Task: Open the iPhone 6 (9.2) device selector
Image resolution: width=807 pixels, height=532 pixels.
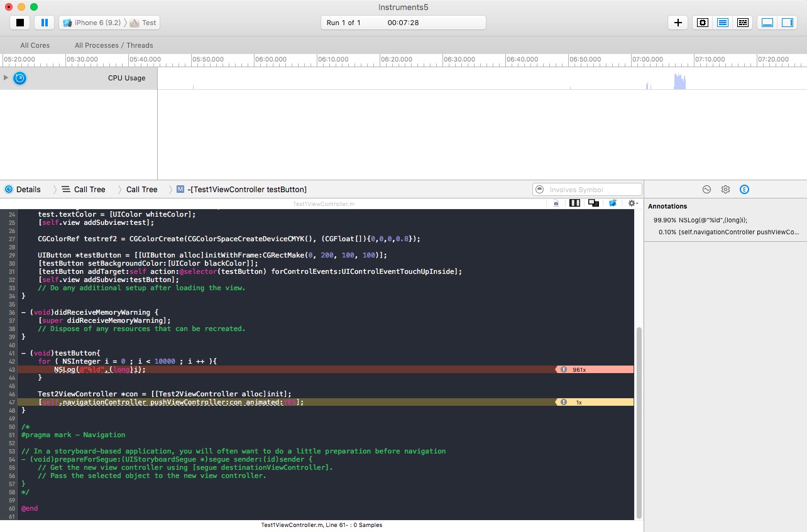Action: click(x=92, y=23)
